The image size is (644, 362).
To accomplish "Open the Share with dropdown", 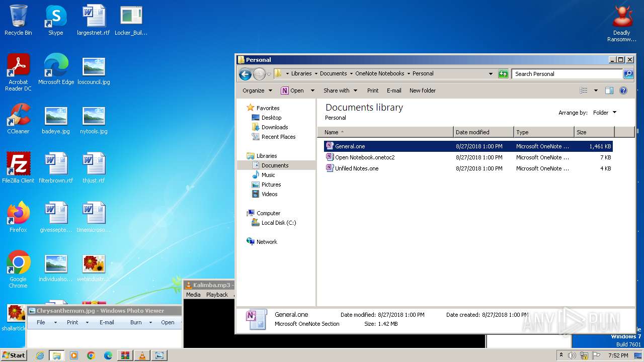I will click(x=341, y=90).
